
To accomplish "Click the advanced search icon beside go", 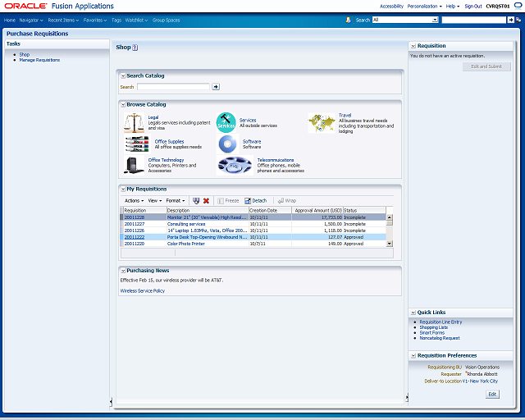I will (518, 20).
